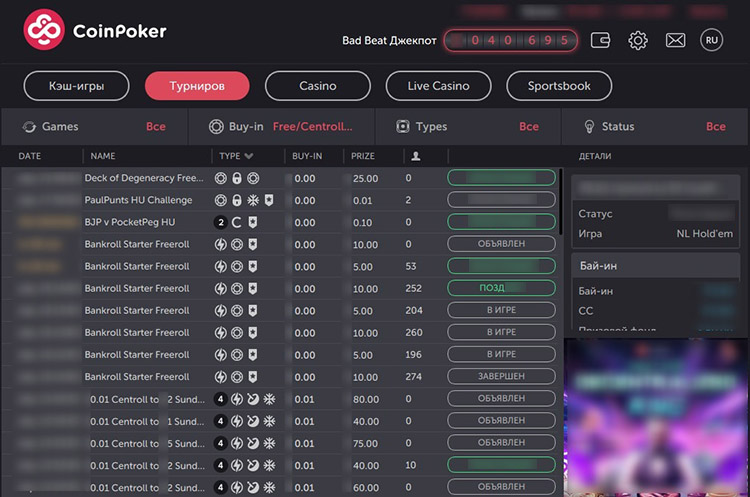
Task: Open the Sportsbook tab
Action: point(559,86)
